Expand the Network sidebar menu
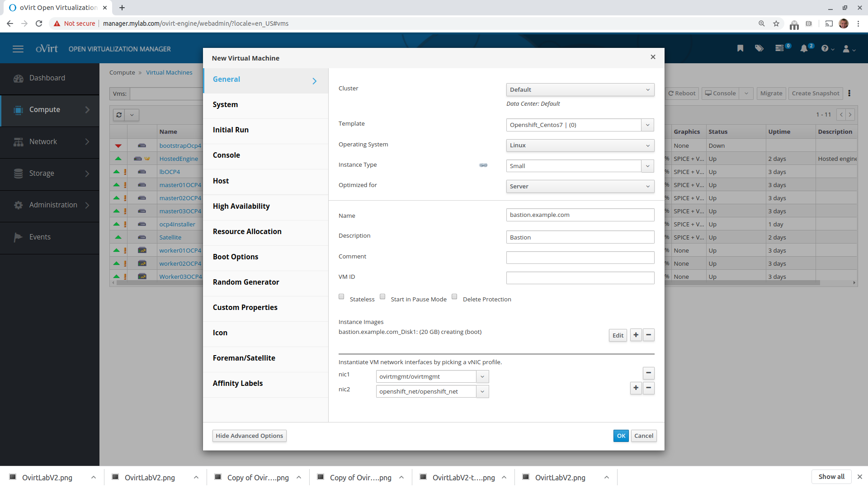The height and width of the screenshot is (488, 868). (x=50, y=142)
